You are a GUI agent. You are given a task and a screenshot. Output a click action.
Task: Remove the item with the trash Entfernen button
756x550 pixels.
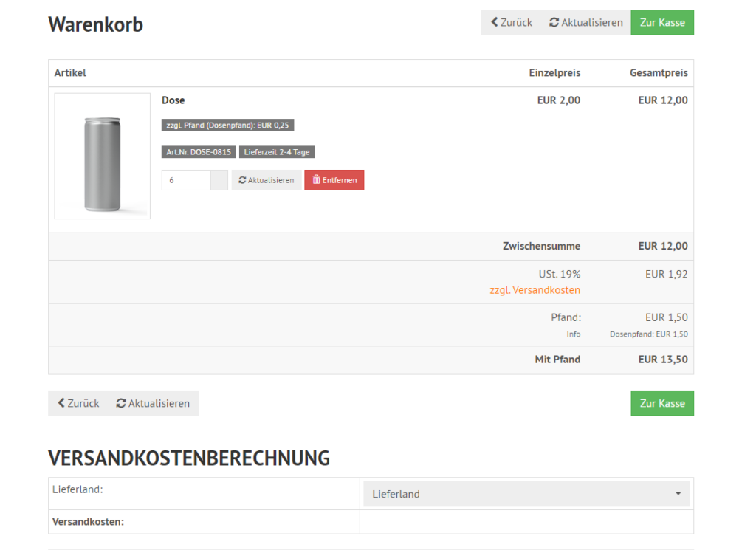[334, 180]
